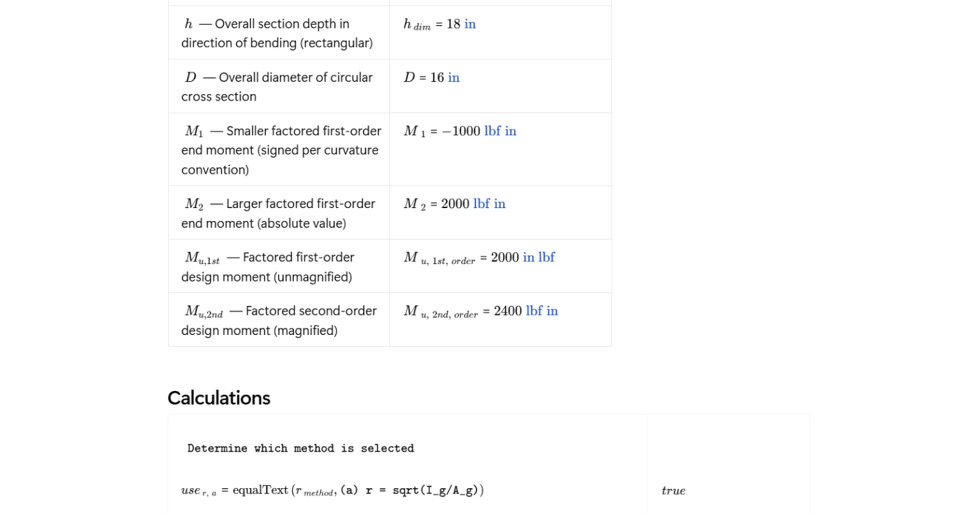This screenshot has height=514, width=980.
Task: Click 'Factored second-order design moment' description
Action: click(279, 320)
